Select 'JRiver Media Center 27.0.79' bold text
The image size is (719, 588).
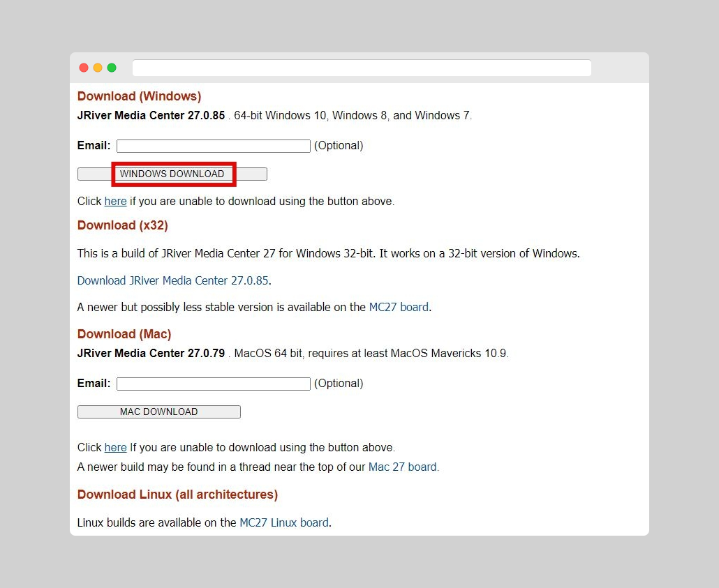tap(151, 354)
